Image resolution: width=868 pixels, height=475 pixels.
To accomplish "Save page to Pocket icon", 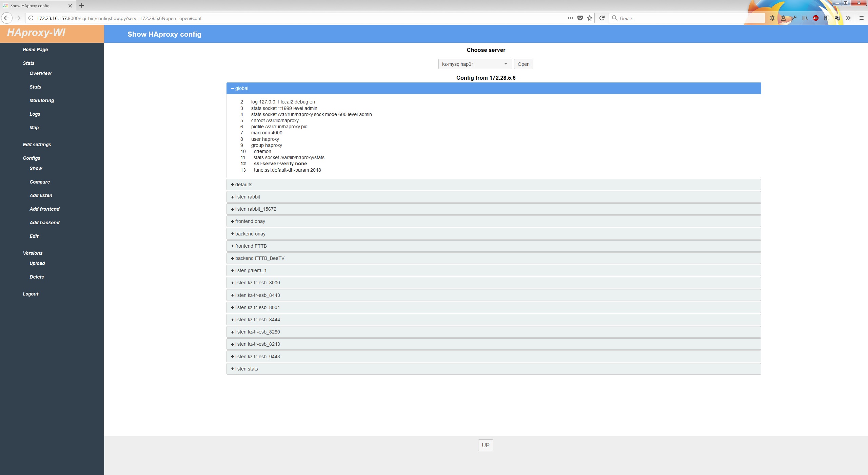I will [x=580, y=18].
